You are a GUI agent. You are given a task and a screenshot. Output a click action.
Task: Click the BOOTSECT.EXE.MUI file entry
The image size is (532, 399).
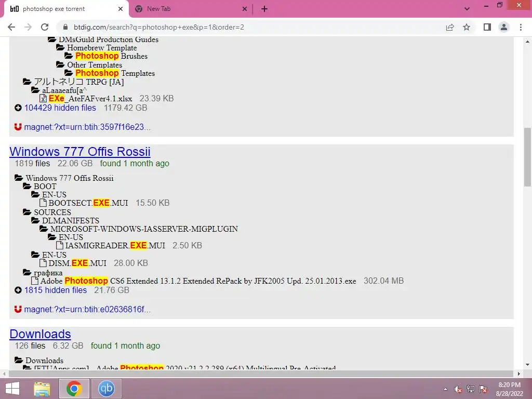coord(88,203)
